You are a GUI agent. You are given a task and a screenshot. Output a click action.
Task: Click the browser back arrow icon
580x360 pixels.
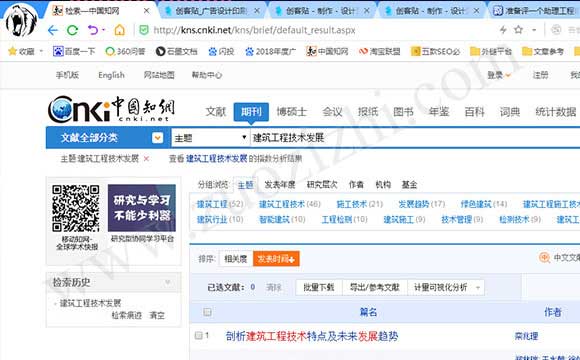tap(53, 30)
